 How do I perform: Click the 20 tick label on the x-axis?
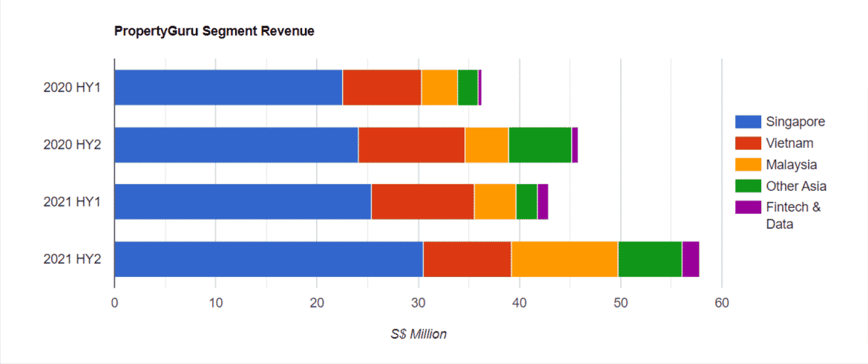(317, 302)
